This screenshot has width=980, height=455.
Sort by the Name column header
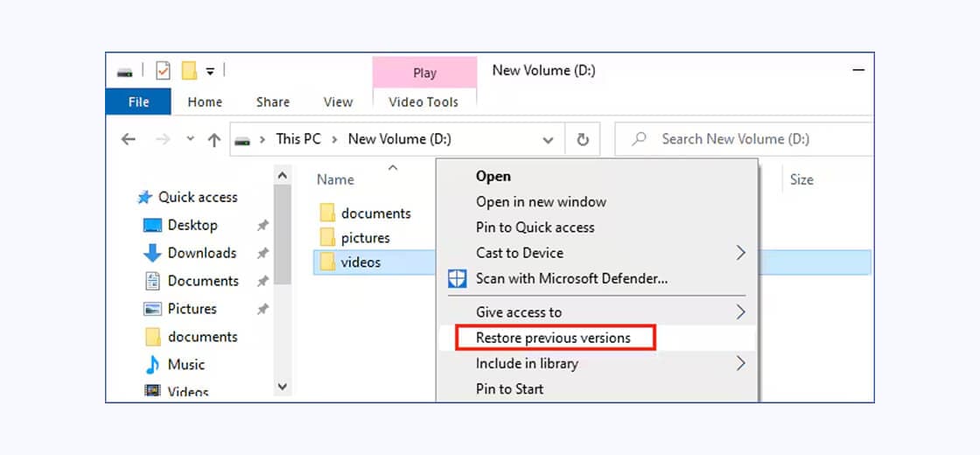pyautogui.click(x=335, y=179)
